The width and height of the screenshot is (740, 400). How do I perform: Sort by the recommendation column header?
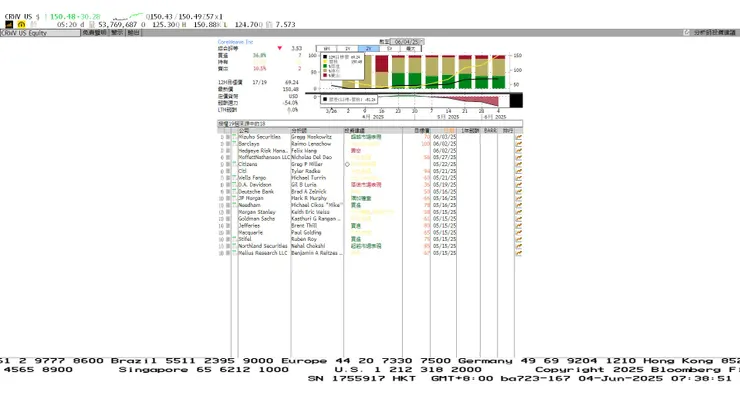pos(373,130)
